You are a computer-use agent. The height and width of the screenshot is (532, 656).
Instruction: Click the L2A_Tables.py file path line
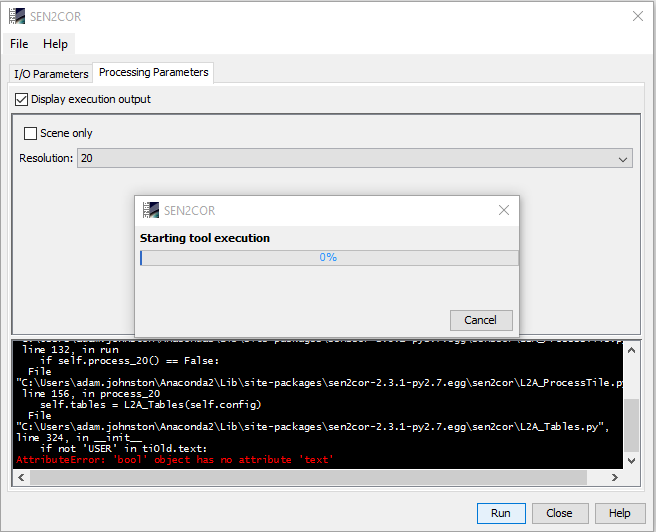[313, 427]
